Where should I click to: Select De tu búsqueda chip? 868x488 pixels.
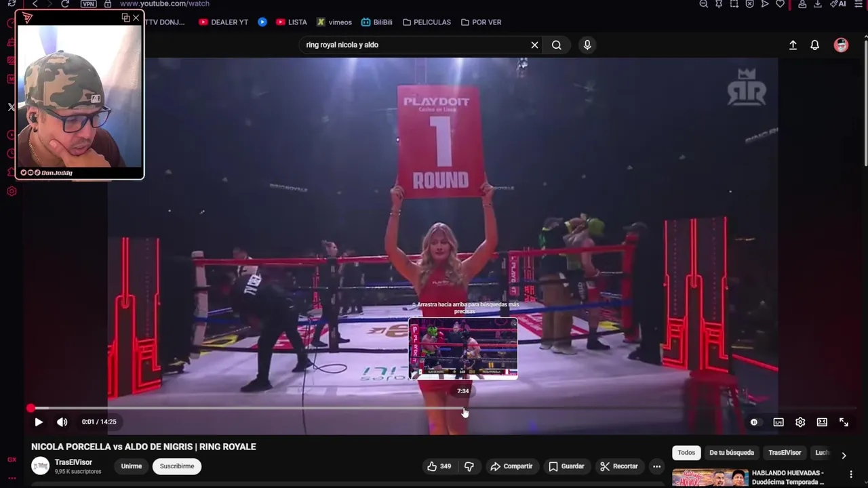pyautogui.click(x=732, y=453)
